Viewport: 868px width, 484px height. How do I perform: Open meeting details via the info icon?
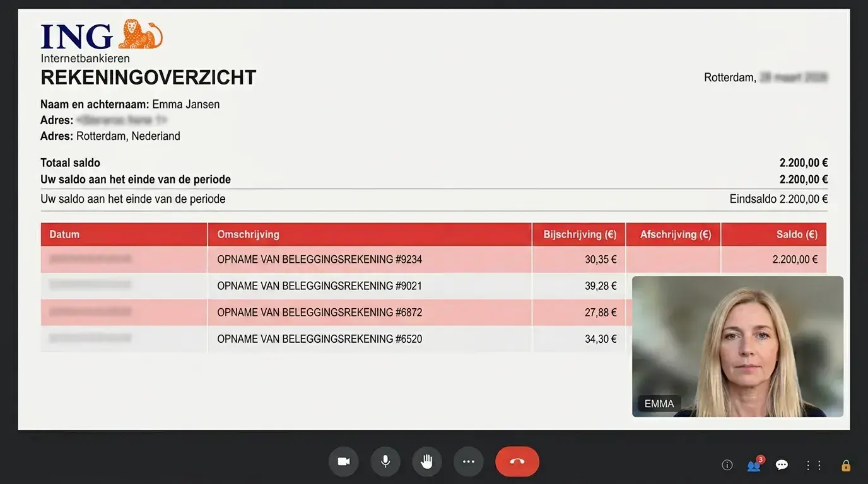(727, 465)
